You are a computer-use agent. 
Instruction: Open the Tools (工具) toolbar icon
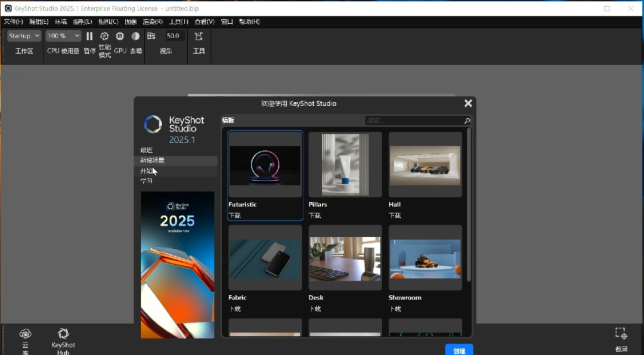click(x=199, y=36)
